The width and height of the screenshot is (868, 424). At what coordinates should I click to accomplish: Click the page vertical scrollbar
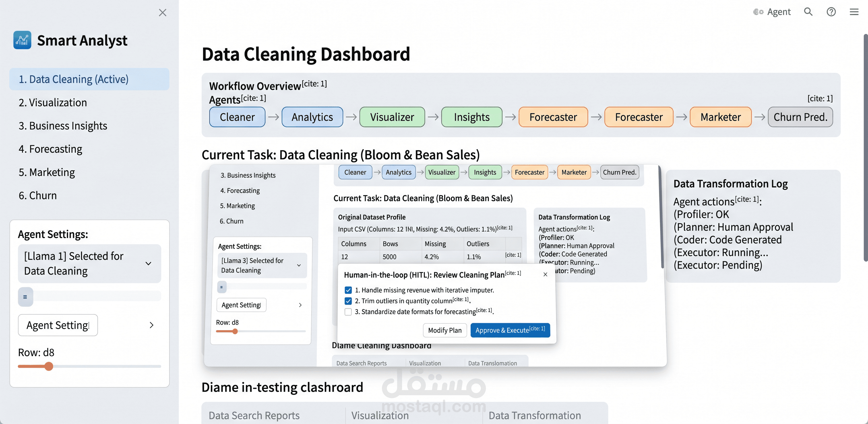point(865,148)
